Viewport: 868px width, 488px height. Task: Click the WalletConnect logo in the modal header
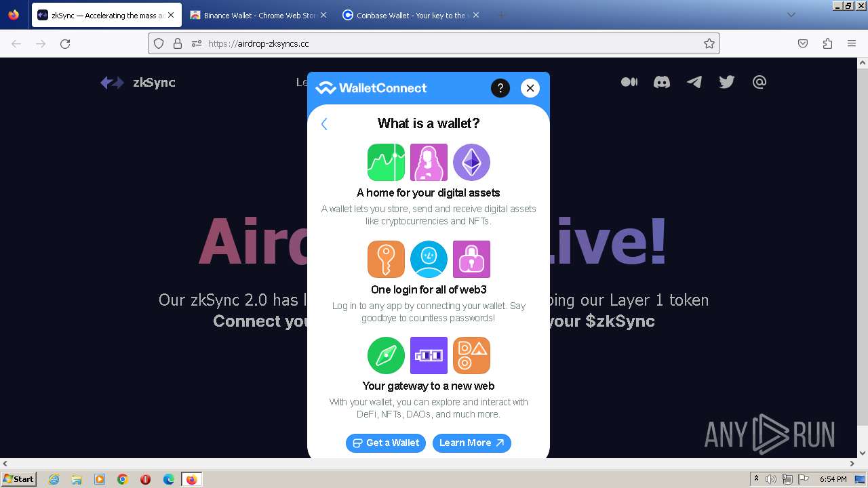(371, 88)
